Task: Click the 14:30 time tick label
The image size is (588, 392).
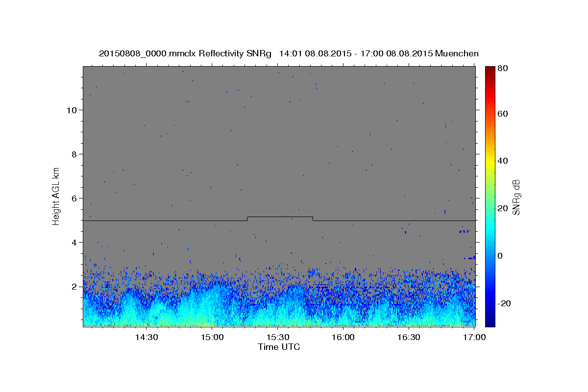Action: tap(146, 338)
